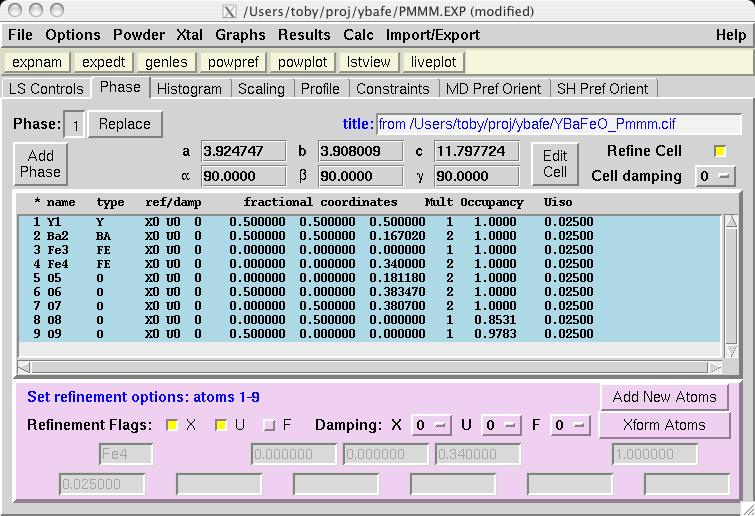Select atom row 7 O7
The height and width of the screenshot is (516, 755).
point(369,306)
